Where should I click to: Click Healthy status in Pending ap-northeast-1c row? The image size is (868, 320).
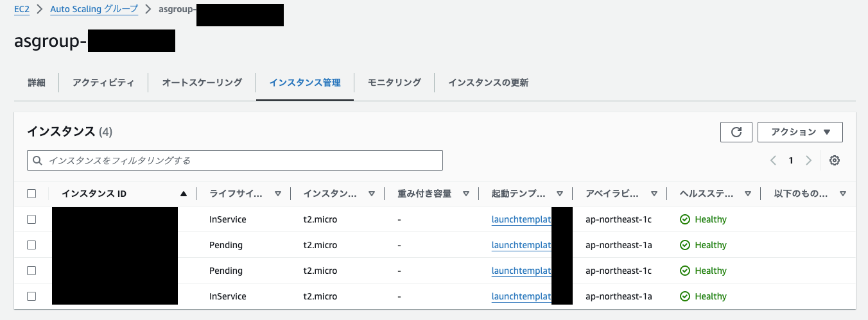point(704,271)
